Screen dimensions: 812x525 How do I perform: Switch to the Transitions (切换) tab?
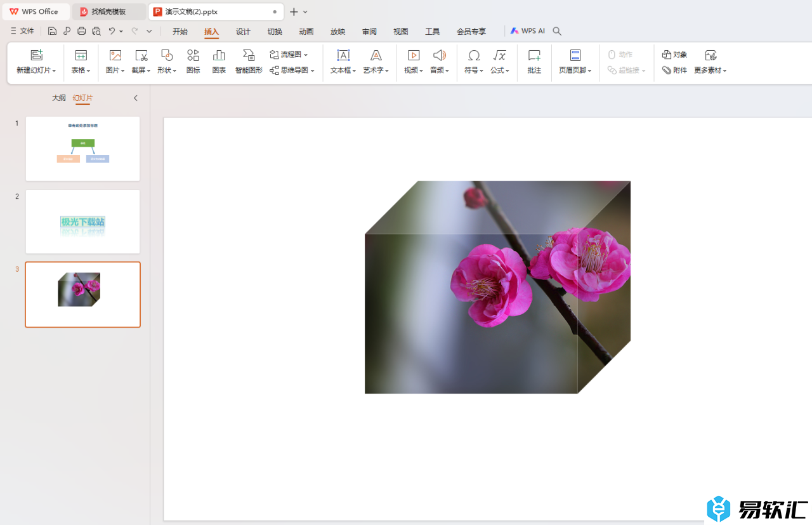[275, 31]
